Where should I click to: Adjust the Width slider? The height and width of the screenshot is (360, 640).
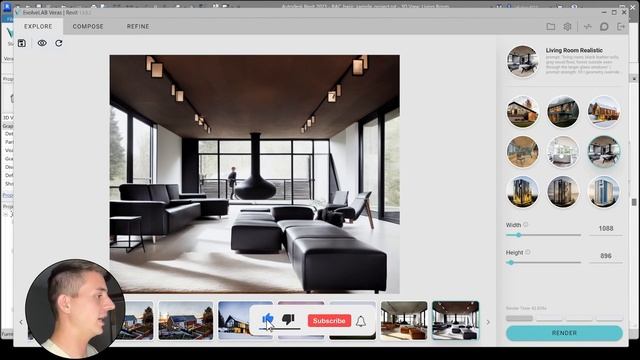click(543, 235)
